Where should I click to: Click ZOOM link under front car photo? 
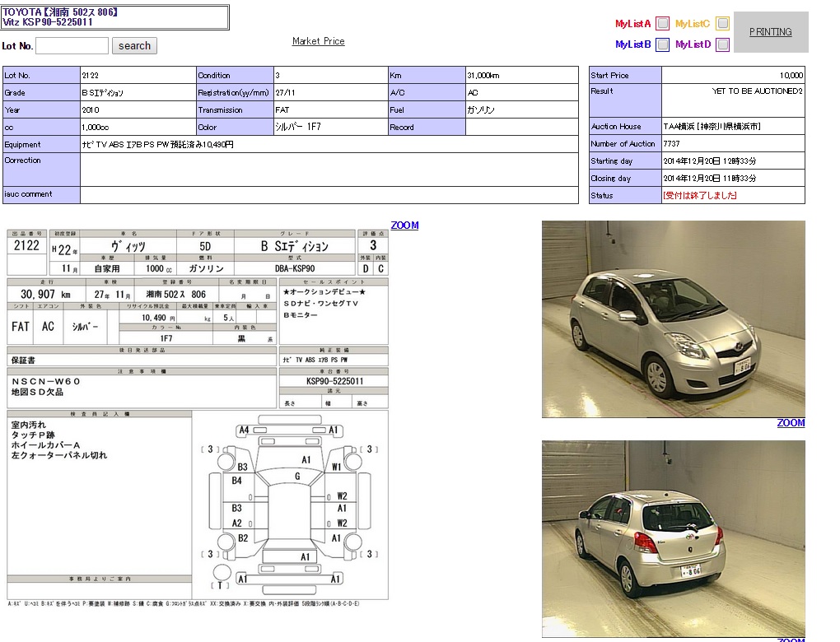pos(791,423)
